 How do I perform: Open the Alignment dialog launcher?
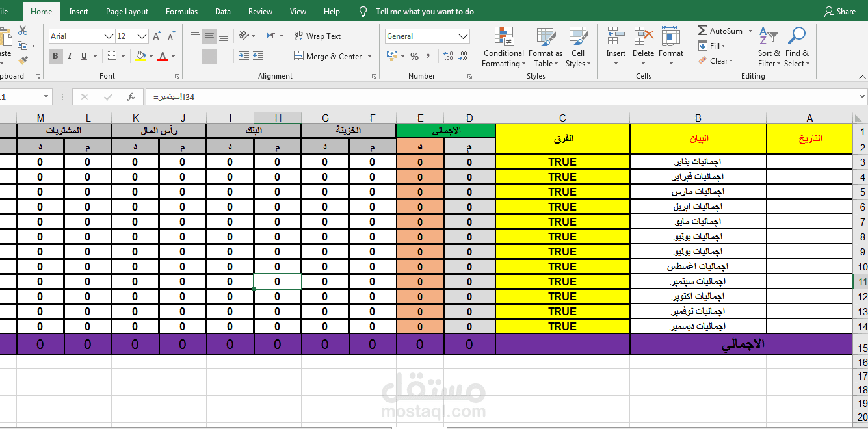point(374,76)
